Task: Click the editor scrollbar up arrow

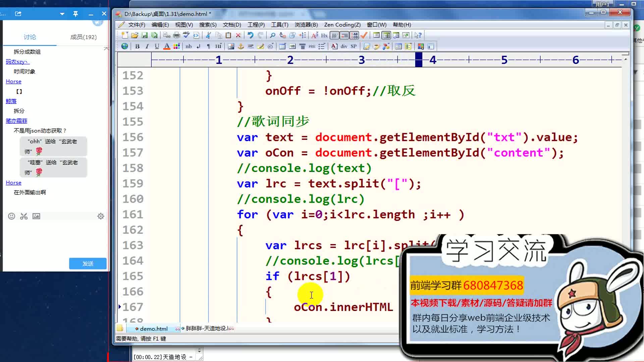Action: tap(626, 59)
